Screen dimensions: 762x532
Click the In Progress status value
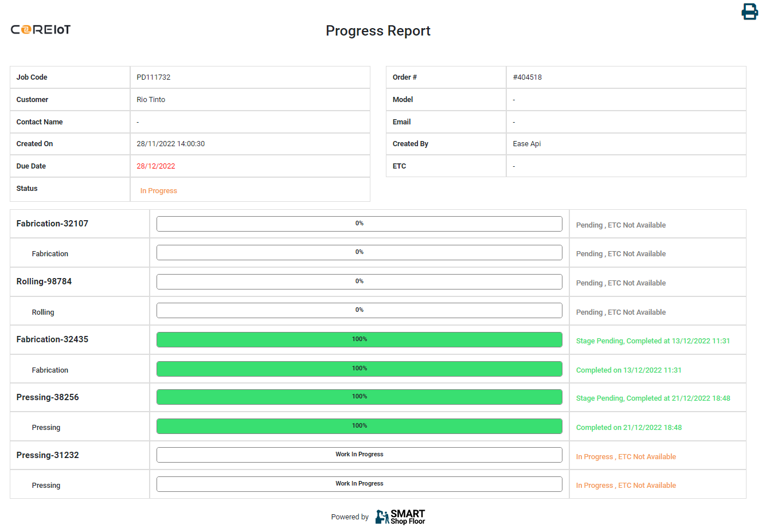coord(159,191)
